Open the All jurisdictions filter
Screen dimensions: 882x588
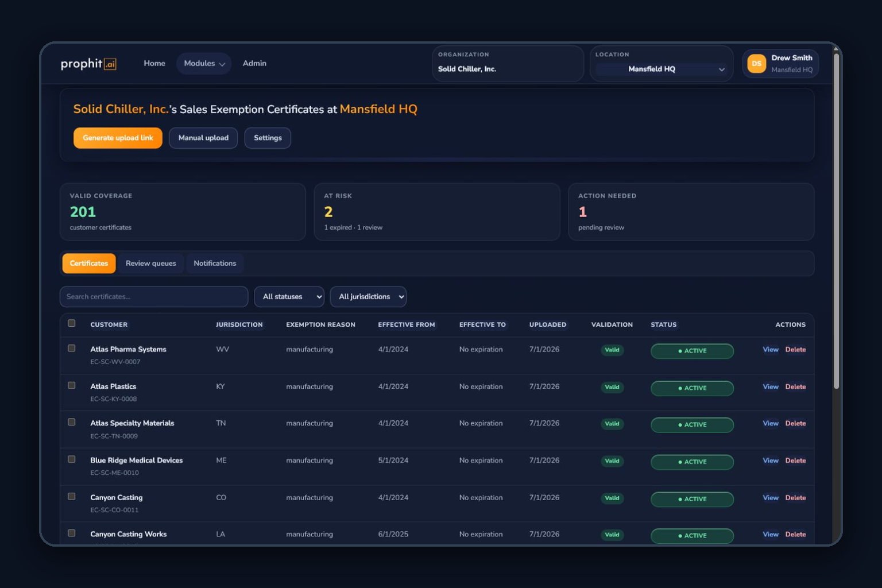[368, 297]
